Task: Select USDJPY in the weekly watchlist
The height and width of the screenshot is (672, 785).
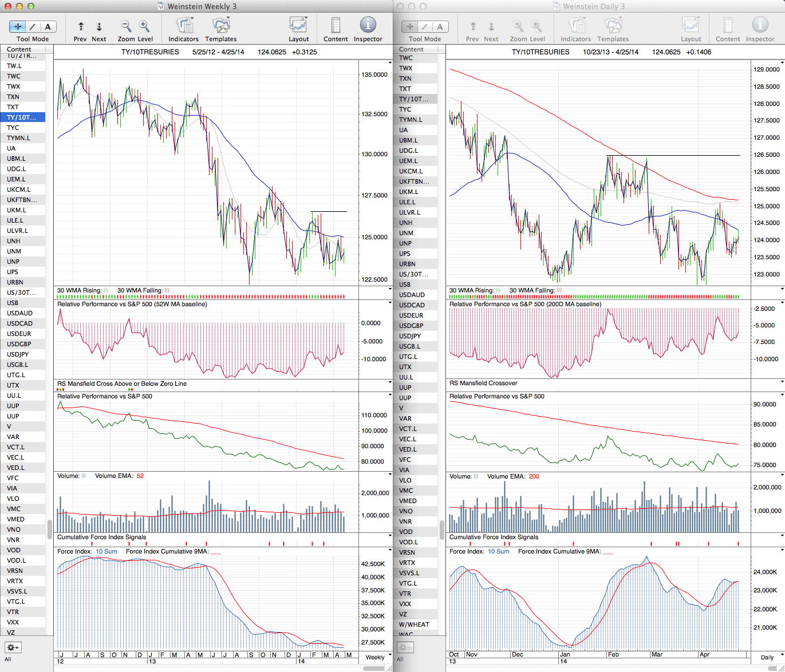Action: (x=18, y=354)
